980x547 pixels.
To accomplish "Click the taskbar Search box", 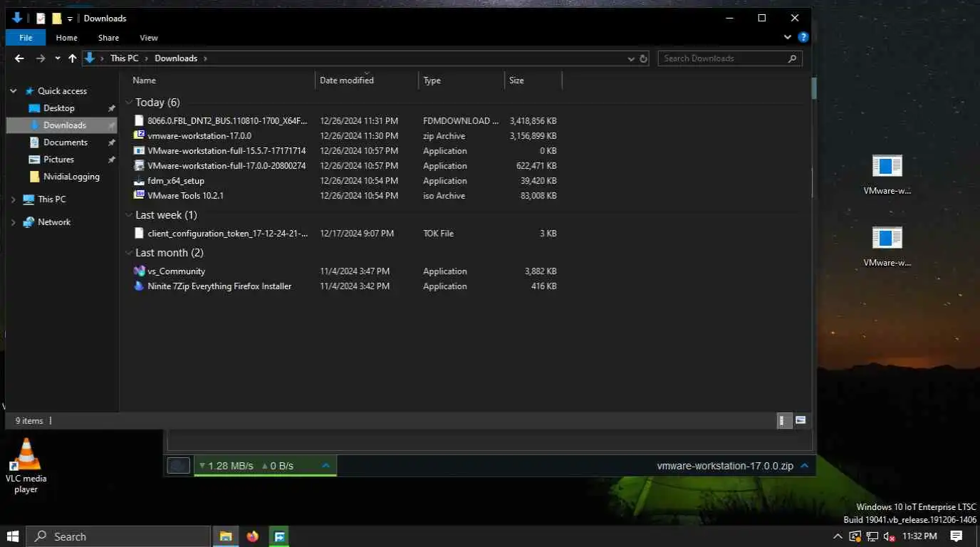I will 118,536.
